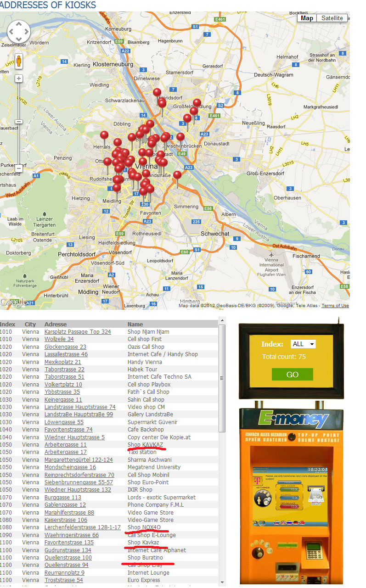Open Favoritenstrasse 74 address link
Screen dimensions: 366x588
[68, 430]
